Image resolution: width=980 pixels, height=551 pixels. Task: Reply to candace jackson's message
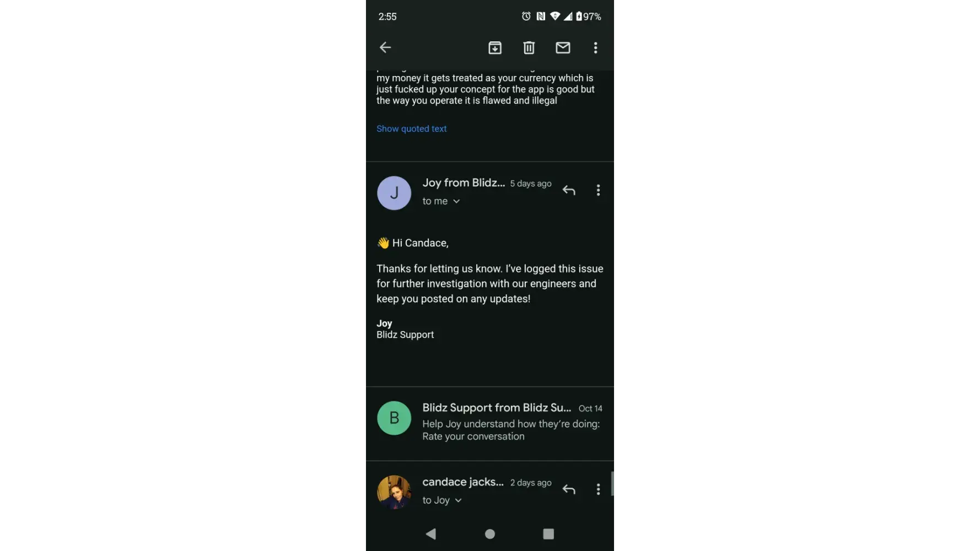tap(569, 489)
